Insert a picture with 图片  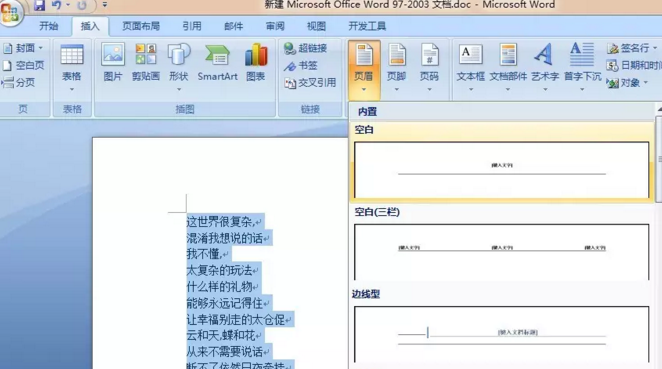pos(113,62)
